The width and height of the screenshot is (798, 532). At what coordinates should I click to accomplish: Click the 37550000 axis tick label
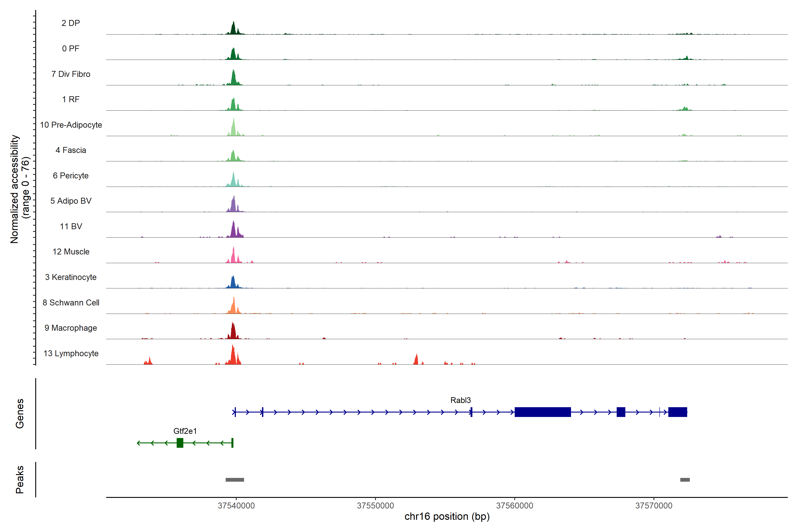click(x=375, y=506)
